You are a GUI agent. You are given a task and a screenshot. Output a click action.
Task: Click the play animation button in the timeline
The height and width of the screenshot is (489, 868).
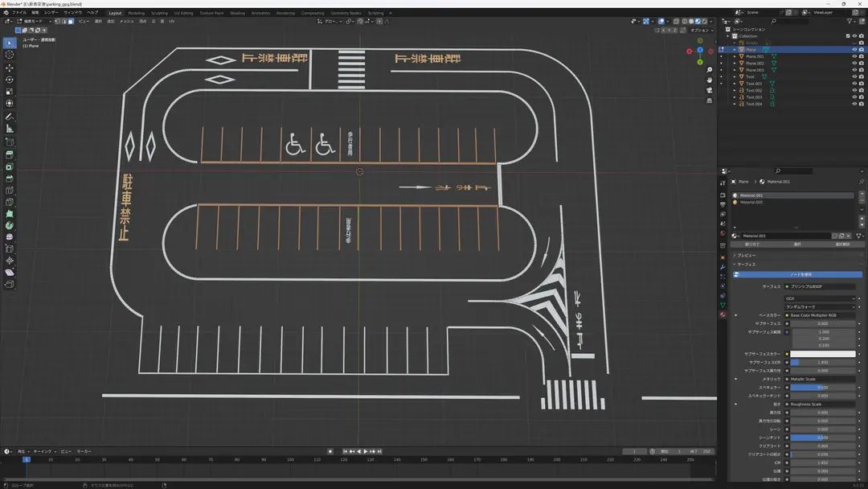coord(366,451)
